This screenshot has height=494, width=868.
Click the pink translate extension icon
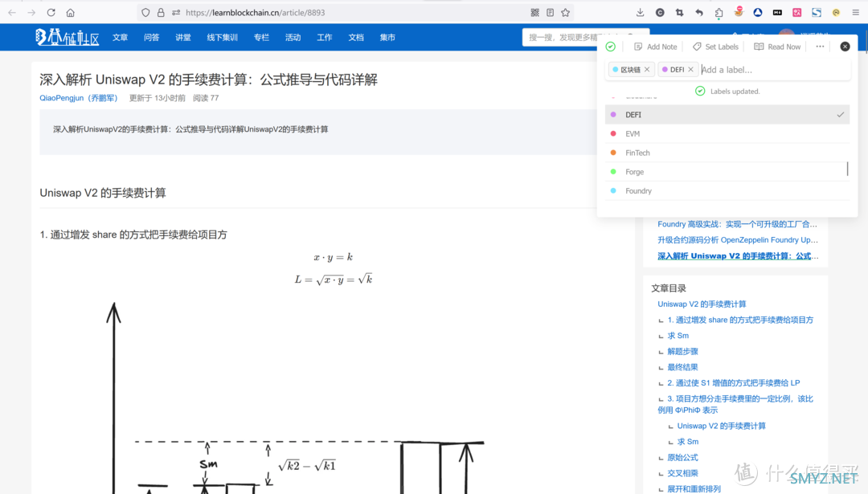click(x=797, y=12)
